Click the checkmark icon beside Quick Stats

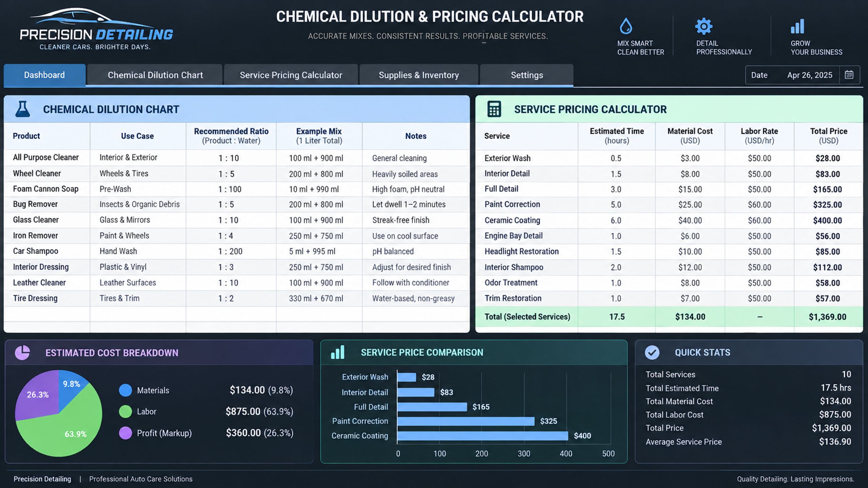(x=652, y=352)
